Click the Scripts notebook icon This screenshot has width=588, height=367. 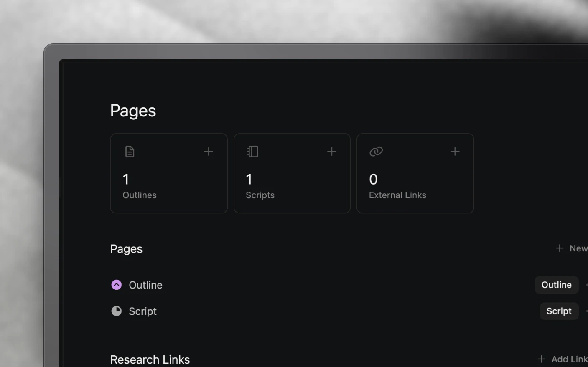pyautogui.click(x=253, y=152)
